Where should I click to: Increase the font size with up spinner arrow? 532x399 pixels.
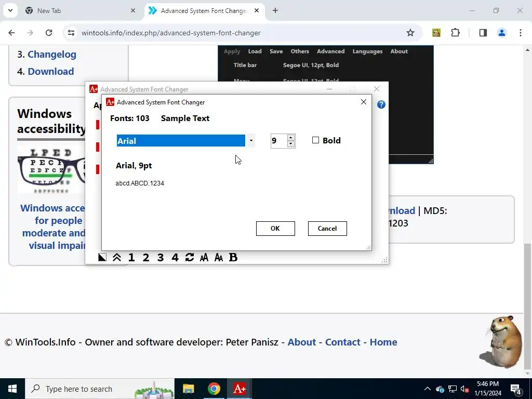click(x=290, y=137)
